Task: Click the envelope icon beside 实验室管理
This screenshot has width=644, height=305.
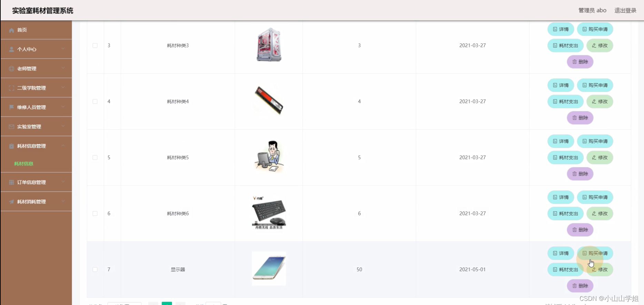Action: [11, 127]
